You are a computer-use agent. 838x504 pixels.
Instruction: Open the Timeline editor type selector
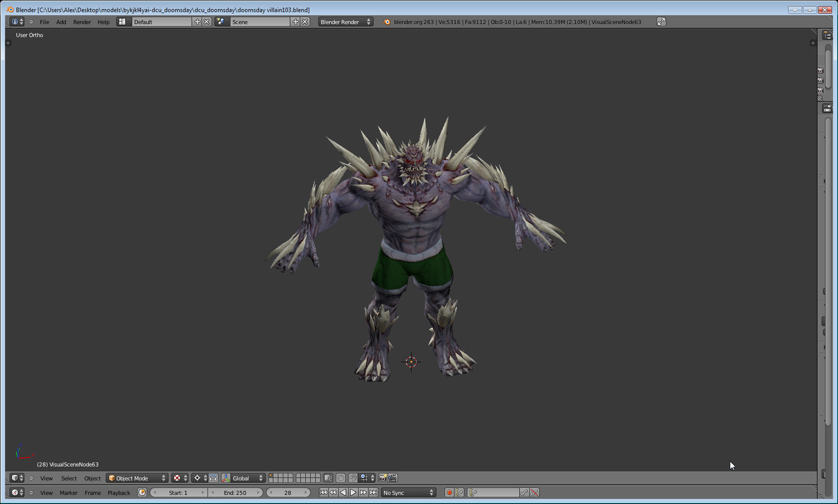click(x=17, y=492)
